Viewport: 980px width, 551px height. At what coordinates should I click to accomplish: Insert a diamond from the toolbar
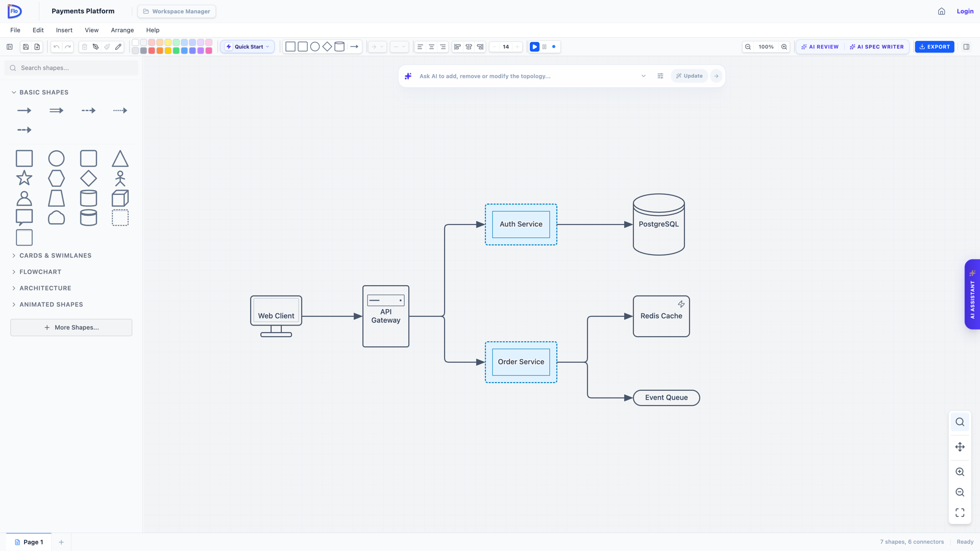(327, 47)
